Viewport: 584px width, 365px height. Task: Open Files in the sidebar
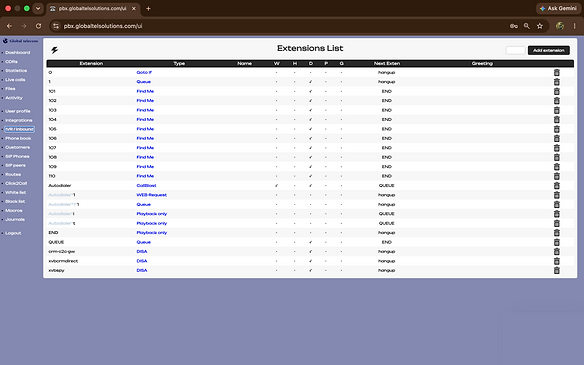tap(10, 89)
